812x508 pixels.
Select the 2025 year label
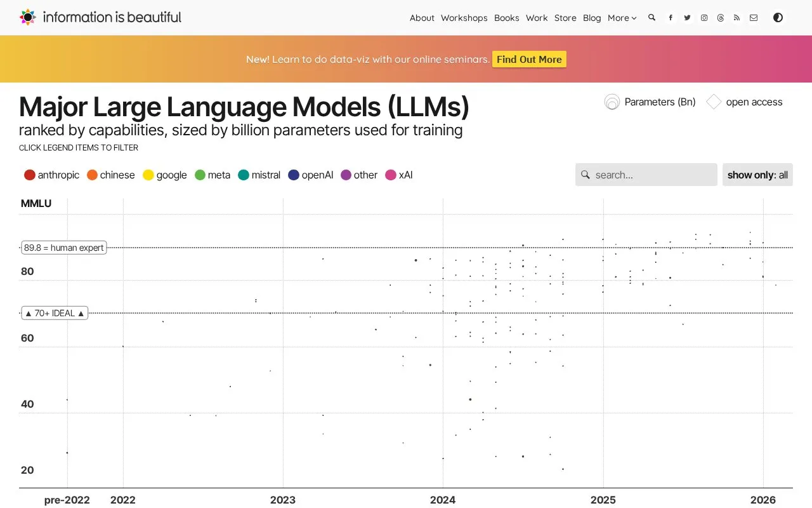pyautogui.click(x=603, y=500)
